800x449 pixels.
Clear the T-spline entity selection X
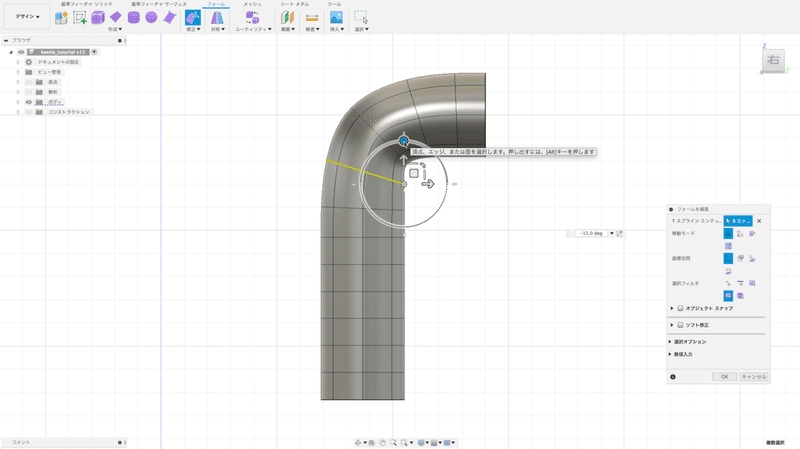click(759, 221)
